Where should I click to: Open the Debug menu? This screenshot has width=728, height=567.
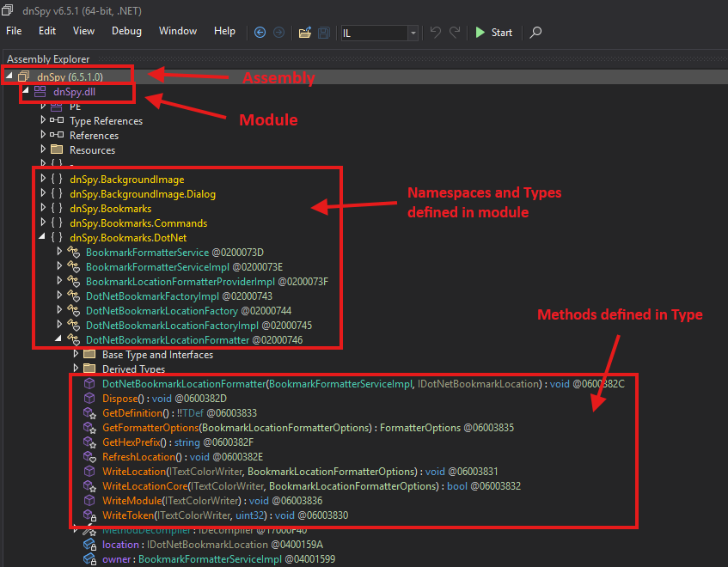126,31
